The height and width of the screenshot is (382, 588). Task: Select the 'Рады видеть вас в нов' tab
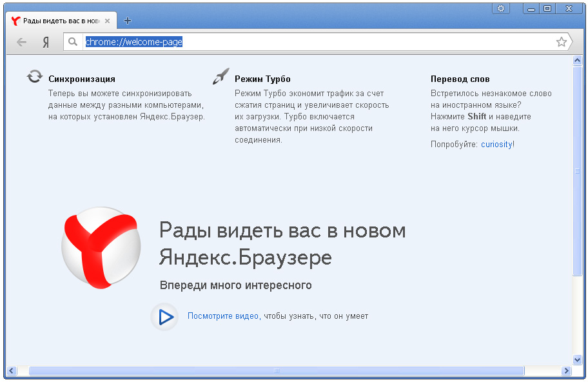[x=61, y=21]
